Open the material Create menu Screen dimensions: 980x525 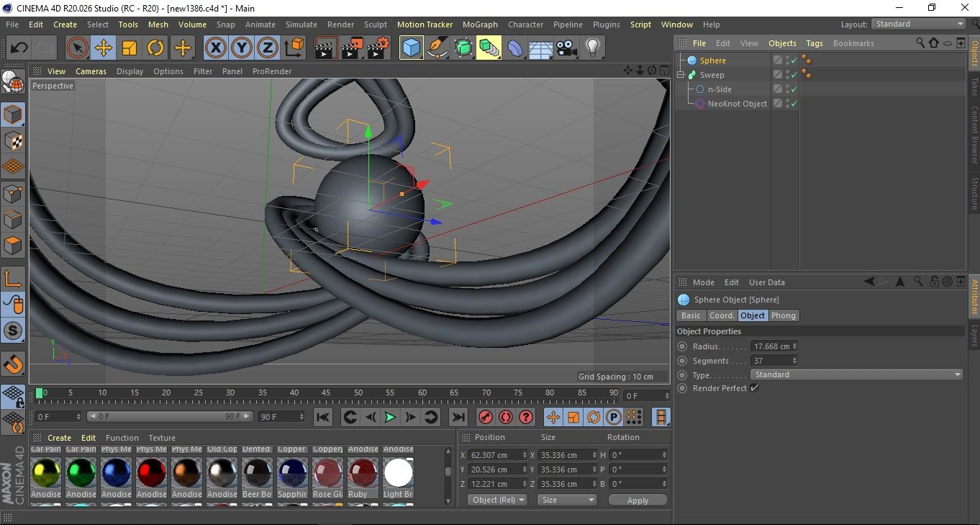tap(59, 438)
